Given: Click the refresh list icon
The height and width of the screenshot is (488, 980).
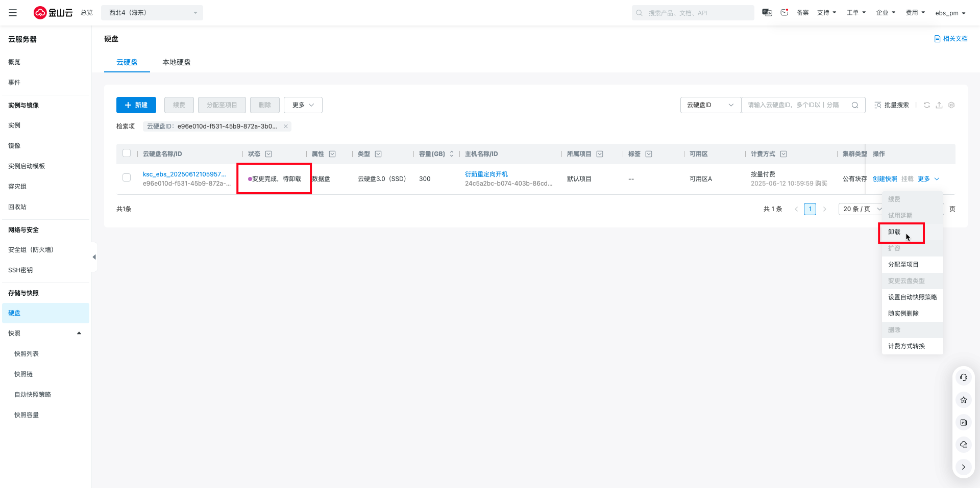Looking at the screenshot, I should (x=927, y=105).
